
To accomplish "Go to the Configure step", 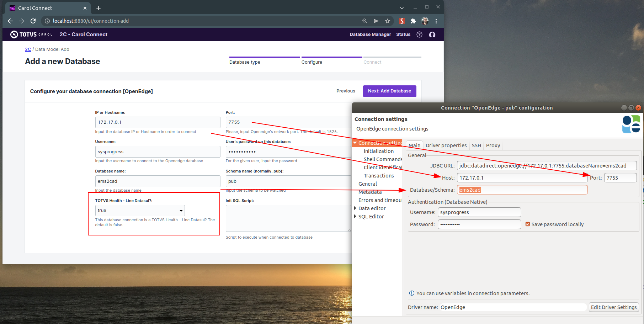I will tap(312, 62).
